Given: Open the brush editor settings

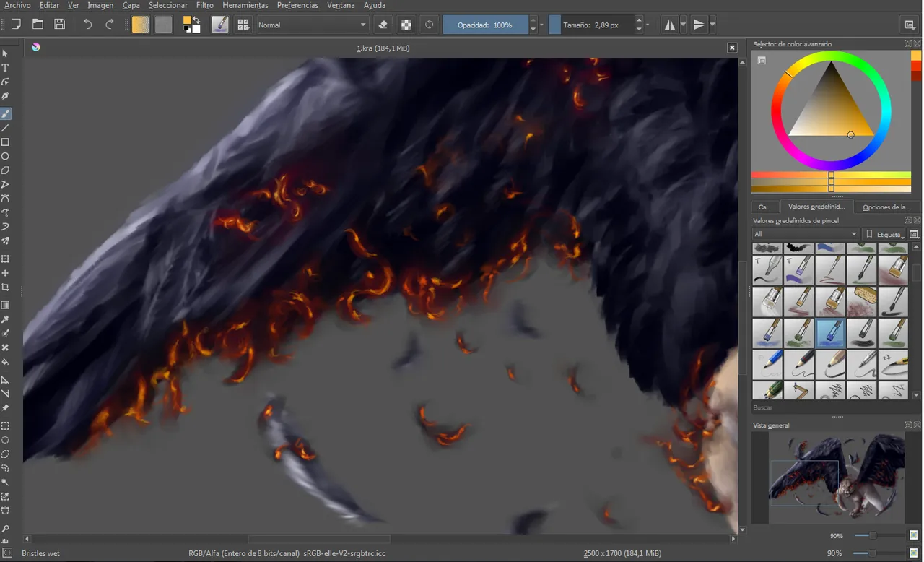Looking at the screenshot, I should click(219, 25).
